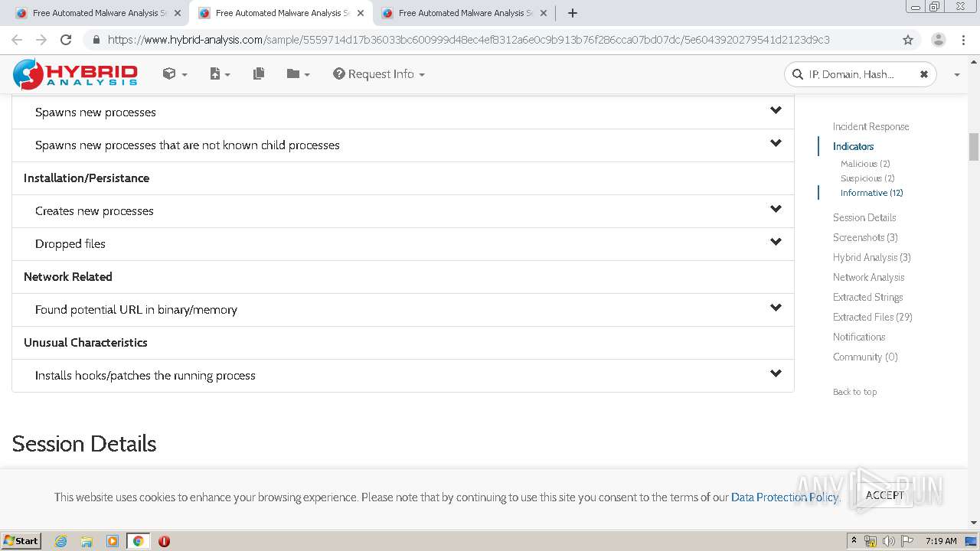Open Community (0) section
This screenshot has width=980, height=551.
(865, 357)
